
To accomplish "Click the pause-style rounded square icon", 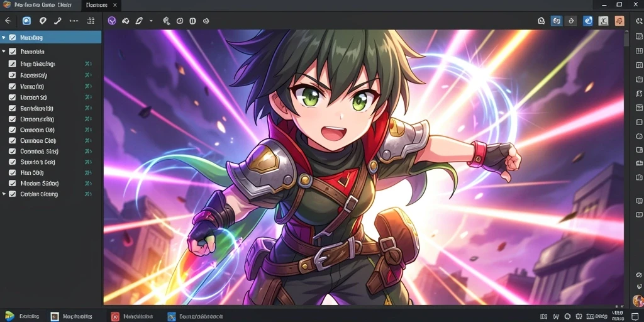I will pyautogui.click(x=192, y=21).
